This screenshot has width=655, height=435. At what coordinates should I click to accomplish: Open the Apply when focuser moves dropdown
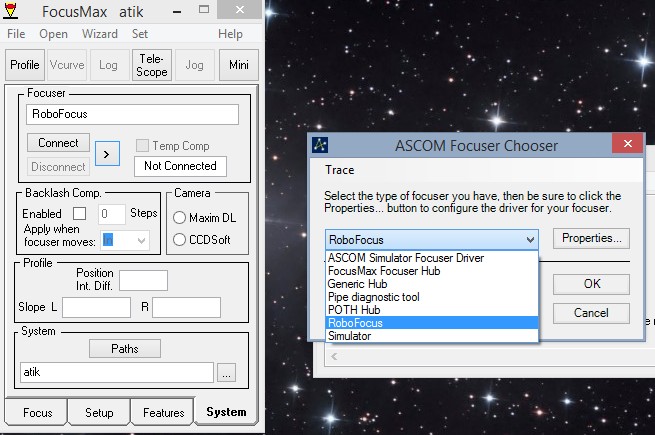click(141, 241)
